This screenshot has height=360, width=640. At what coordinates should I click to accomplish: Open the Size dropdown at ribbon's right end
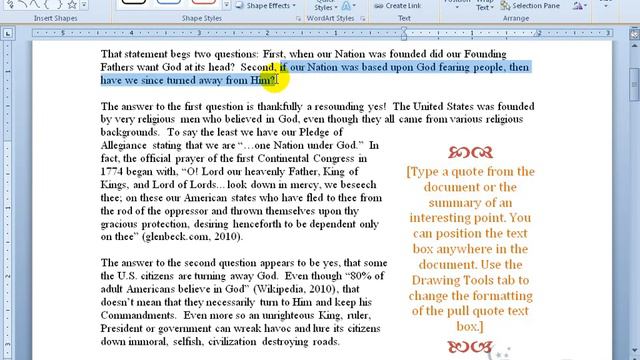[x=606, y=5]
